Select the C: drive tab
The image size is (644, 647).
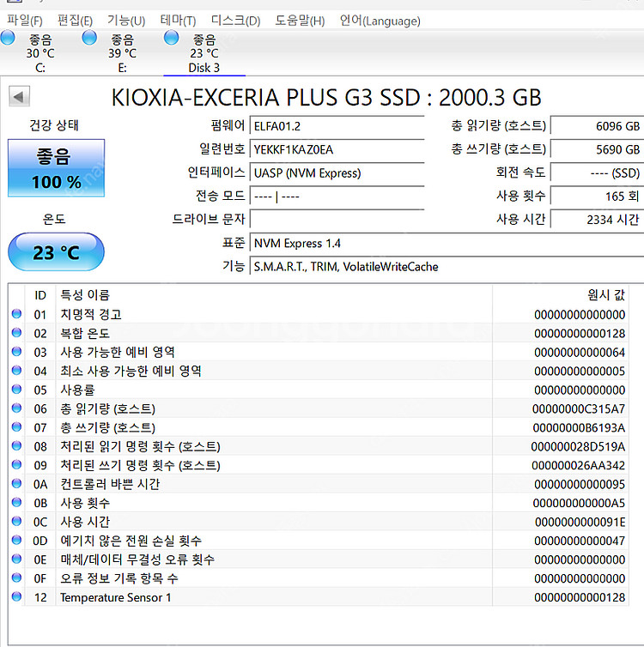point(40,53)
